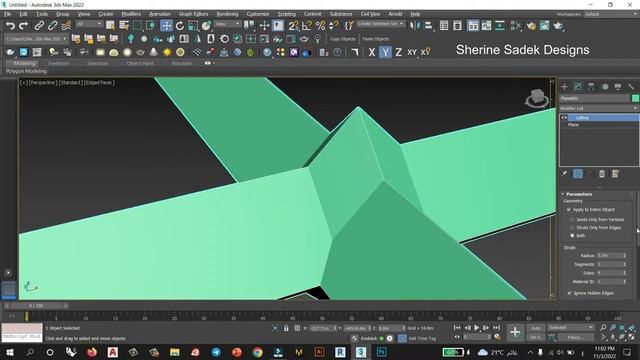
Task: Toggle Auto Key animation mode
Action: (x=536, y=328)
